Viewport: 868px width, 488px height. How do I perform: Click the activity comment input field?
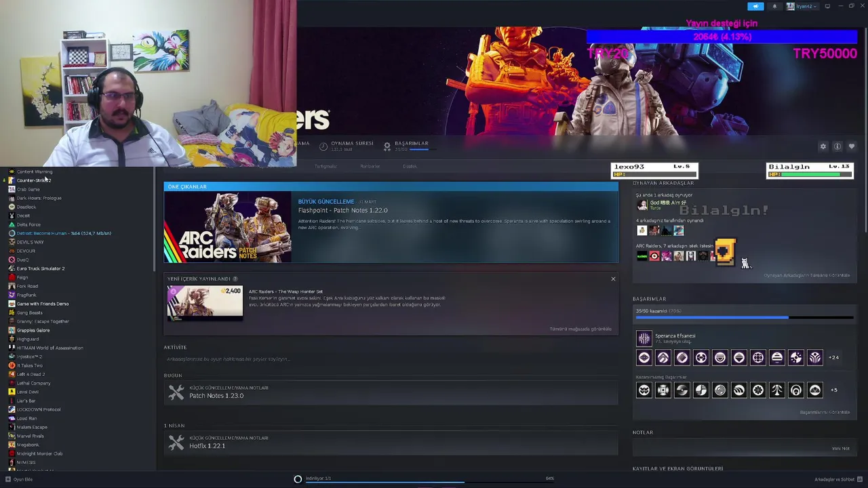[391, 359]
